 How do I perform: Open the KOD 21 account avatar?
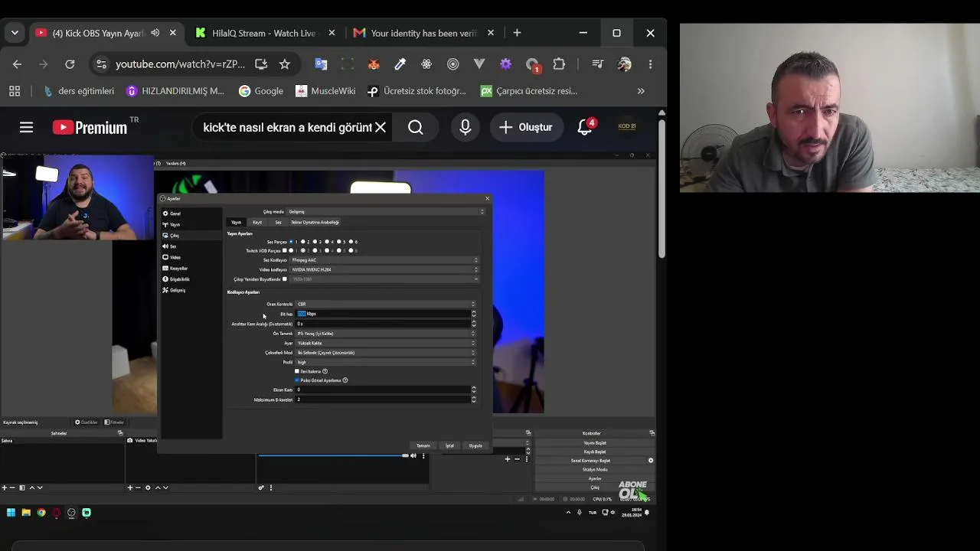(627, 127)
